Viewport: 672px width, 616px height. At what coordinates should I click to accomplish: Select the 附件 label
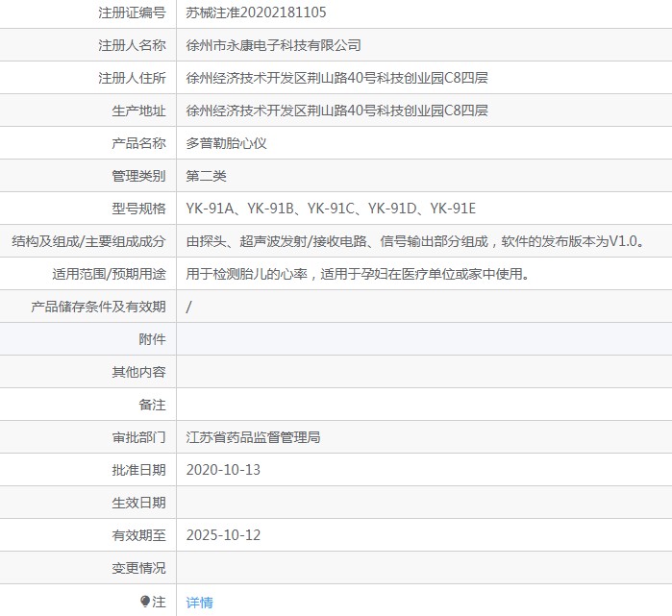coord(152,339)
